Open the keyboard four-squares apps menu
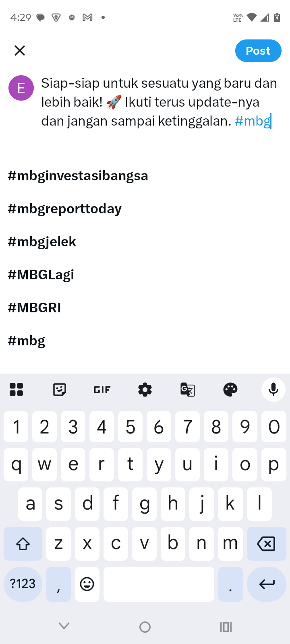The image size is (290, 644). point(17,390)
